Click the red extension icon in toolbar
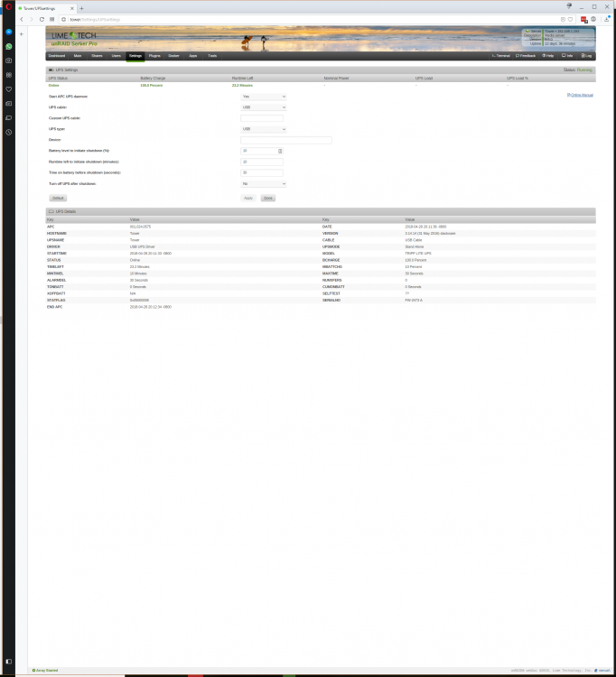This screenshot has height=677, width=616. click(584, 20)
